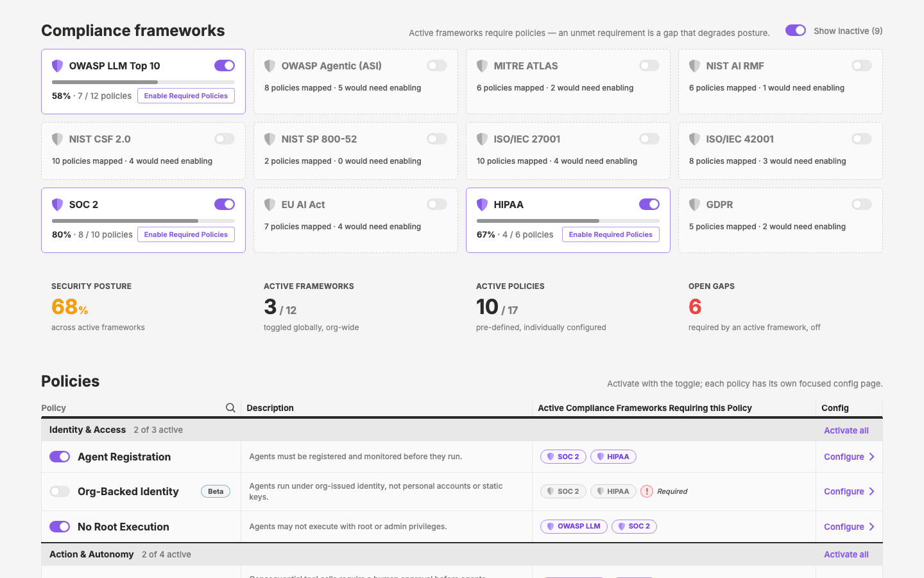Click the Open Gaps count 6
924x578 pixels.
click(695, 307)
